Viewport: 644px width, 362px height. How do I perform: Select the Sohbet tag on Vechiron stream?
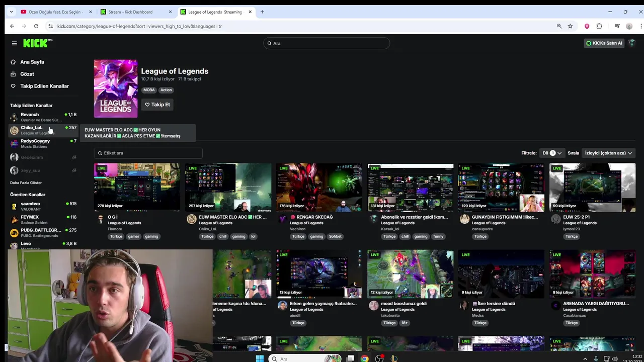(x=335, y=236)
